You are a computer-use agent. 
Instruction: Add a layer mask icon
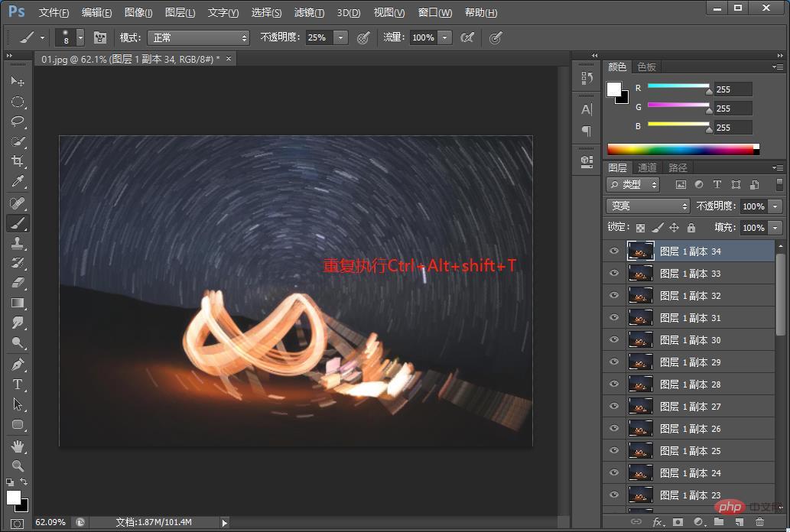(678, 522)
